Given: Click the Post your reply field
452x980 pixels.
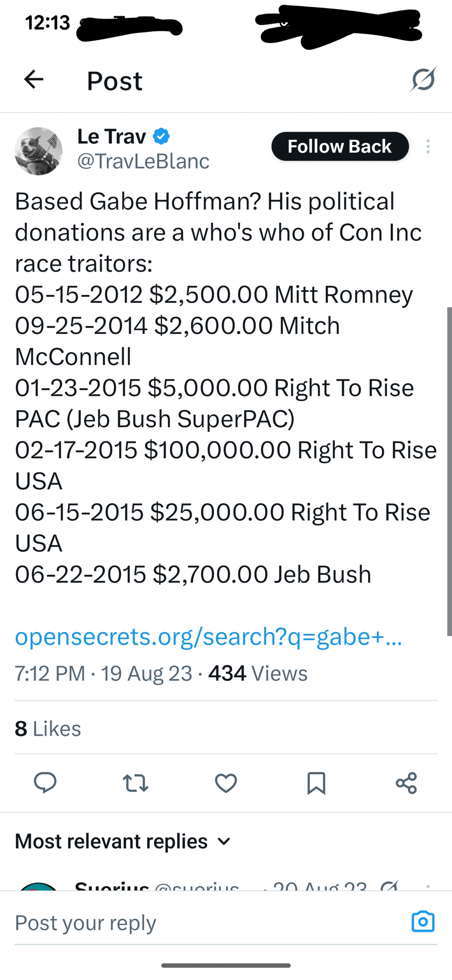Looking at the screenshot, I should click(x=206, y=922).
